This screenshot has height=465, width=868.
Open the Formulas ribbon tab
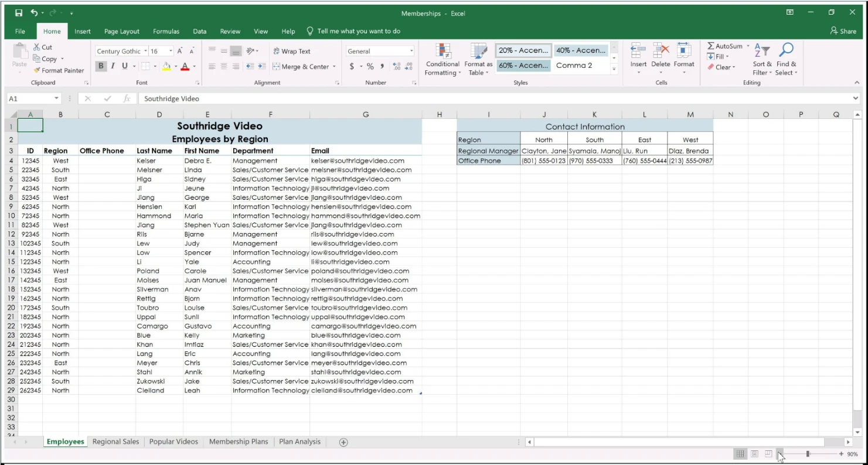tap(166, 32)
